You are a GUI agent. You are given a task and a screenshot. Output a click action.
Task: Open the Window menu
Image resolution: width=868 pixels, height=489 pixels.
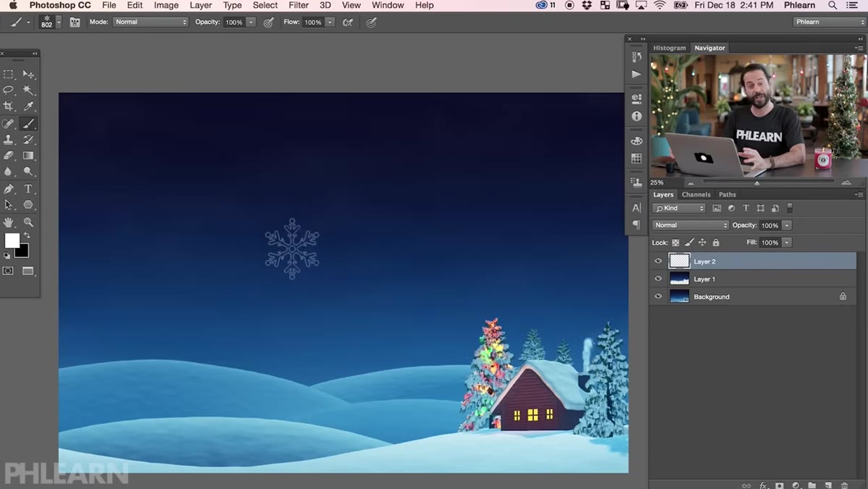388,5
